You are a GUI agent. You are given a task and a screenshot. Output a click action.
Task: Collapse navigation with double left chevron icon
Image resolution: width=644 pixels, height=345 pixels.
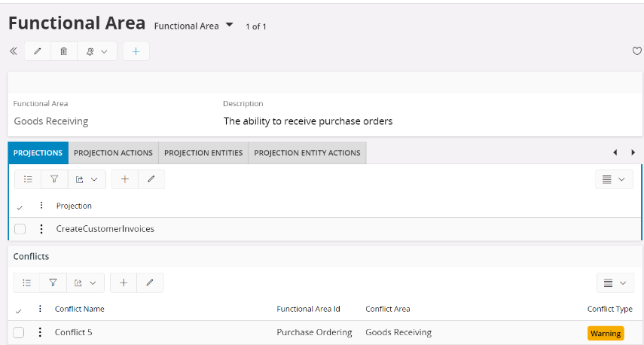(x=13, y=51)
